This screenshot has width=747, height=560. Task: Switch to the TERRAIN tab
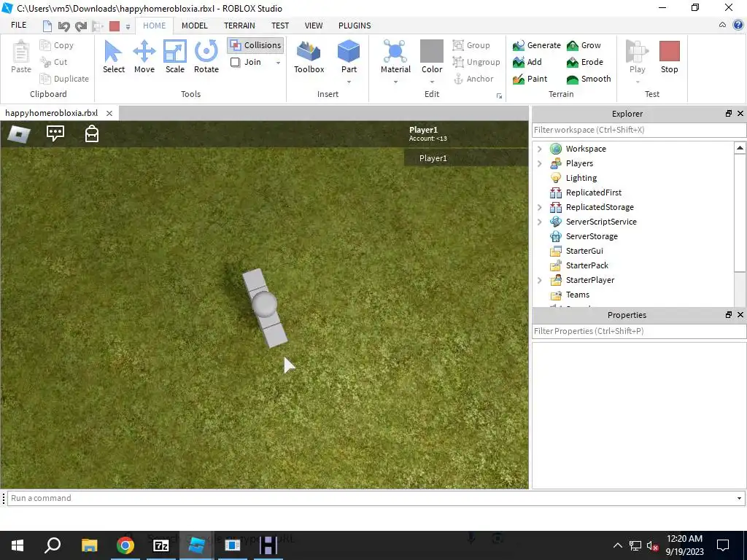click(x=239, y=26)
